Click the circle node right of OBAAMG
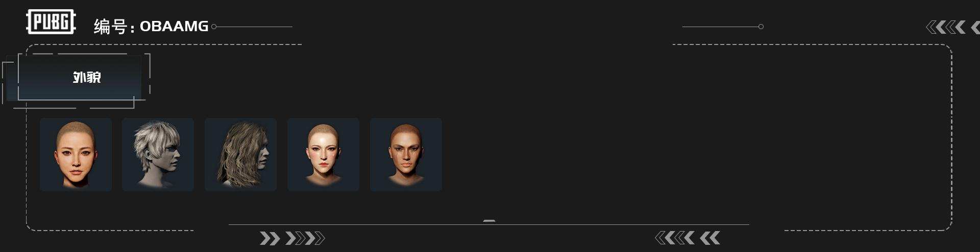The image size is (980, 252). point(214,27)
